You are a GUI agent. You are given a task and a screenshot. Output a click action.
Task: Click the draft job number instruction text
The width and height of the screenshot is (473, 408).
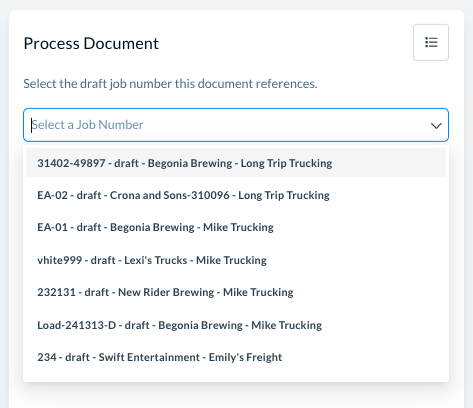click(170, 84)
